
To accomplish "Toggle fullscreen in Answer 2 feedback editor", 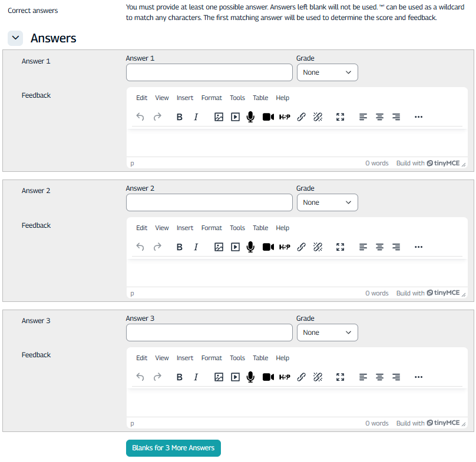I will [340, 247].
